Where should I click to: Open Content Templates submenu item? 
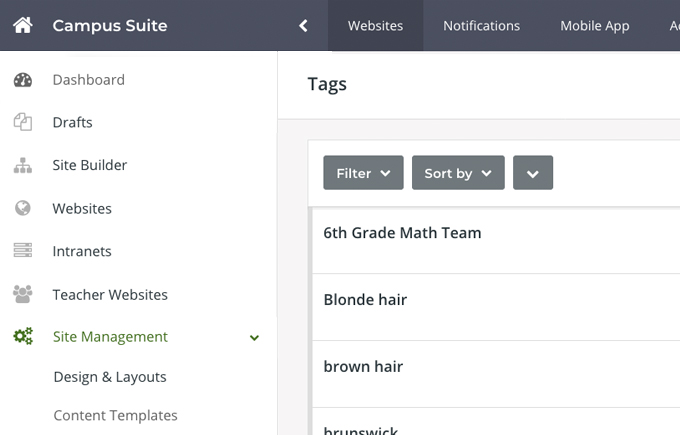click(115, 415)
